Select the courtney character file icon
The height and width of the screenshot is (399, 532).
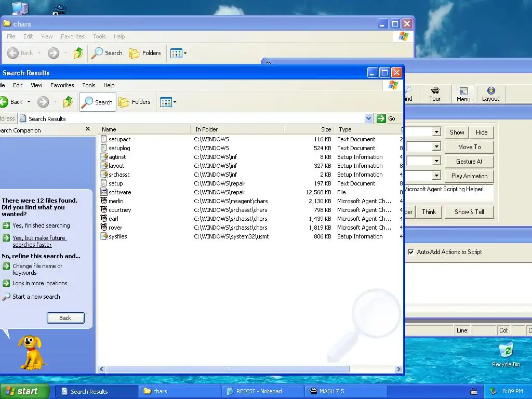coord(104,210)
